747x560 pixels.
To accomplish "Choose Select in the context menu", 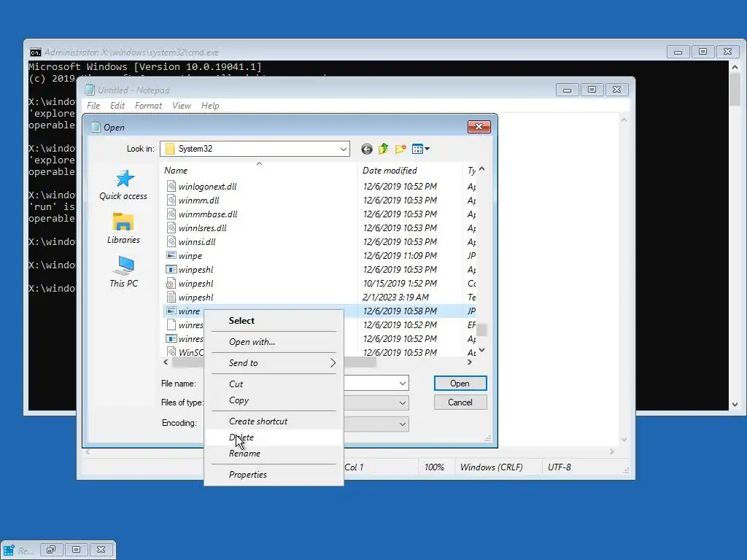I will pos(274,321).
